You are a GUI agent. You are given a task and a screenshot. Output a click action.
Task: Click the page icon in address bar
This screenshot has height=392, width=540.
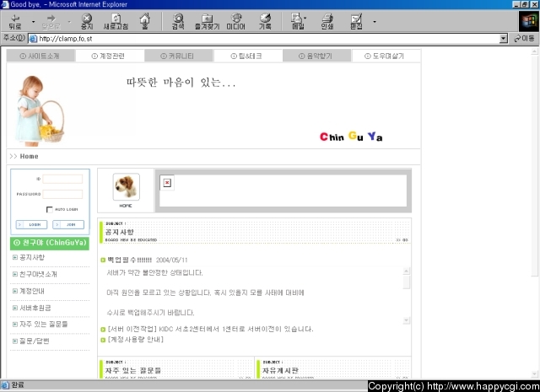pyautogui.click(x=33, y=39)
